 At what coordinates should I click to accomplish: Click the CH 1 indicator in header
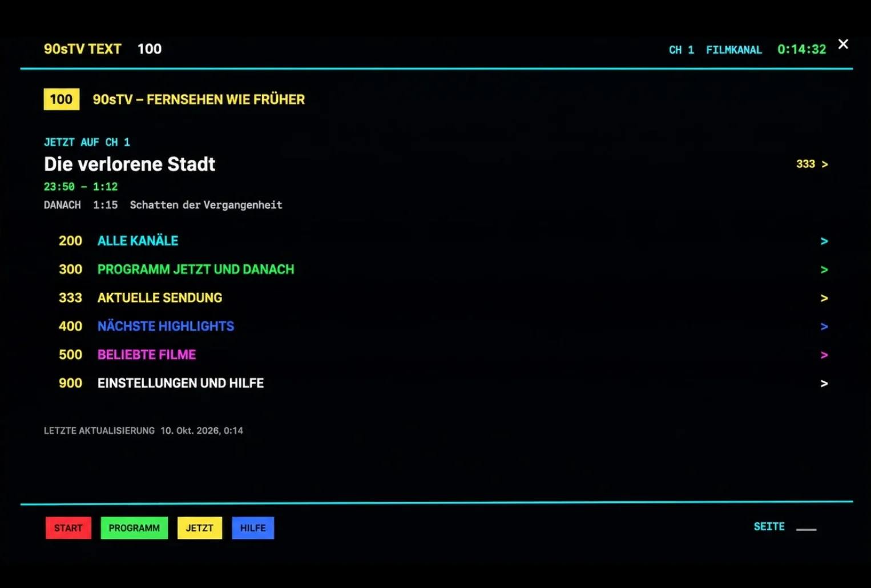pos(682,50)
